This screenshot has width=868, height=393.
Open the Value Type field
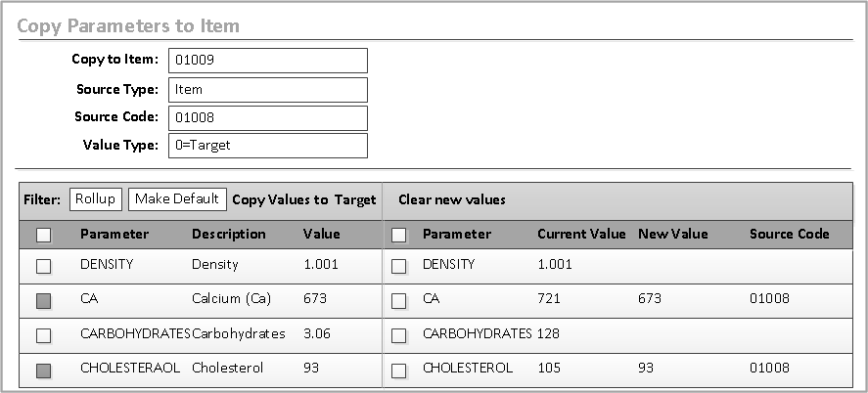(x=267, y=146)
